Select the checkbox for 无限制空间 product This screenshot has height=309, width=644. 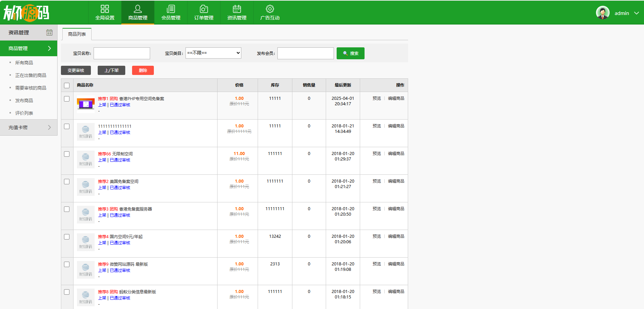(67, 154)
